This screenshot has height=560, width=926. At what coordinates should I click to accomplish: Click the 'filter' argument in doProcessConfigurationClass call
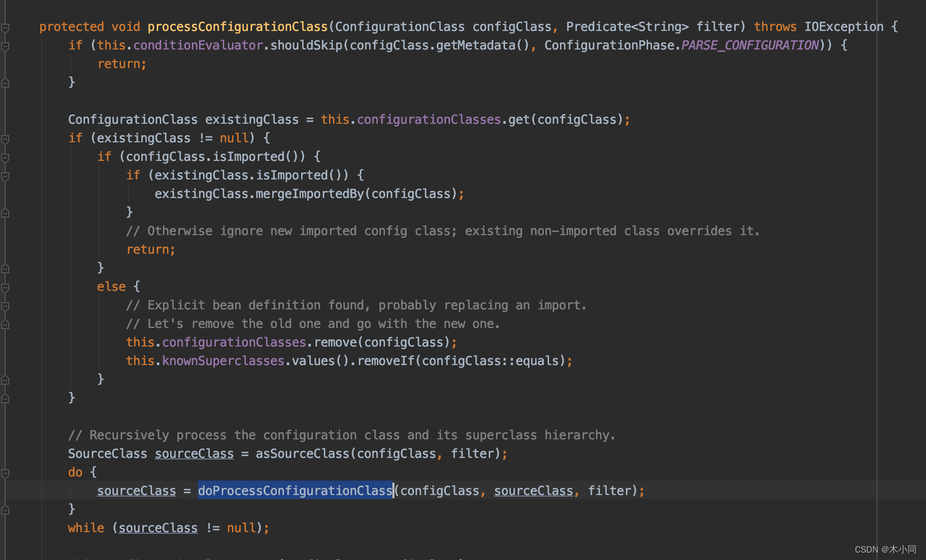tap(609, 491)
